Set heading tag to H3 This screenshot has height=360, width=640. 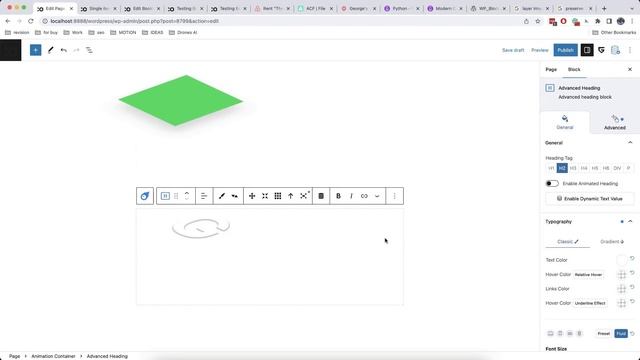[x=573, y=168]
